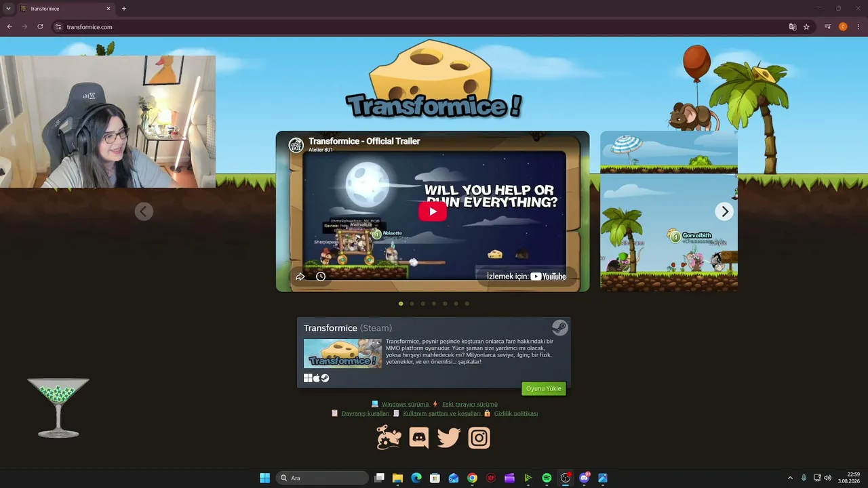The image size is (868, 488).
Task: Open the Davranış kuralları link
Action: (x=366, y=413)
